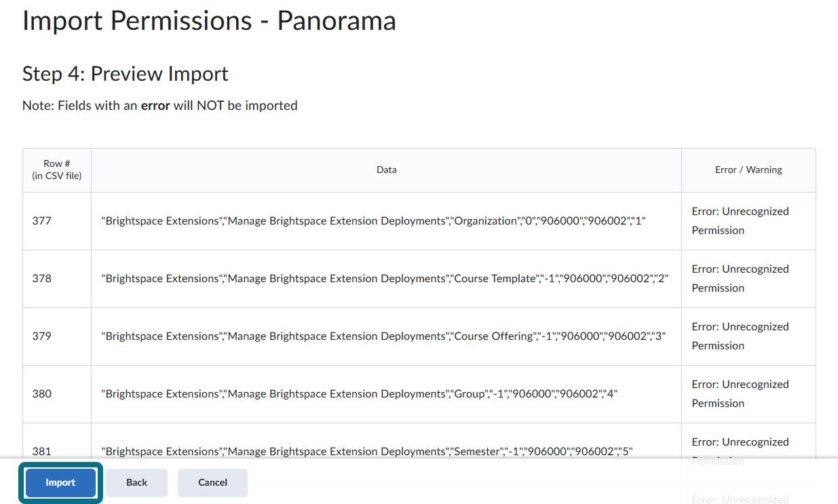Click the Unrecognized Permission error for row 379
The image size is (838, 504).
click(740, 336)
